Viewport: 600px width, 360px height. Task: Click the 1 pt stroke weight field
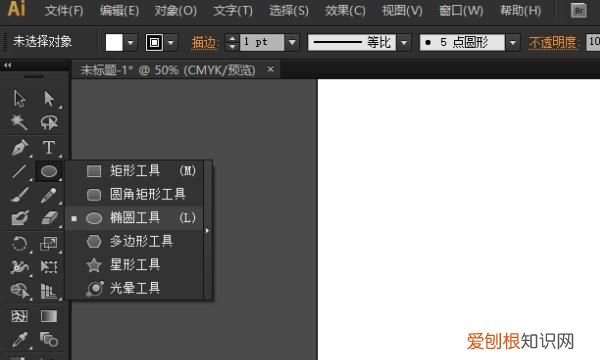point(262,42)
